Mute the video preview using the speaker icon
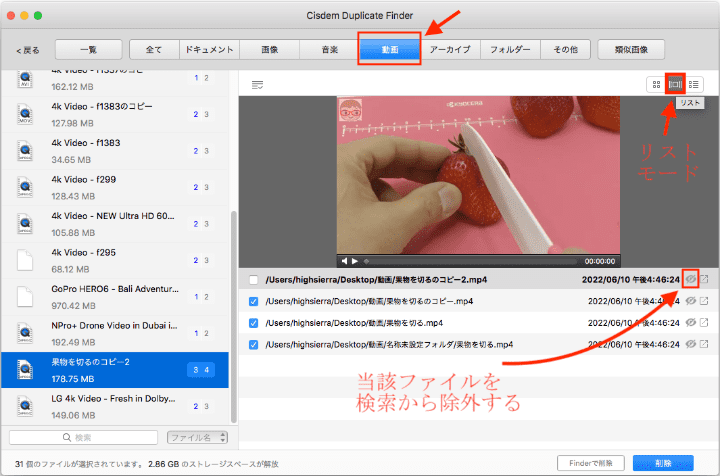720x476 pixels. coord(343,261)
